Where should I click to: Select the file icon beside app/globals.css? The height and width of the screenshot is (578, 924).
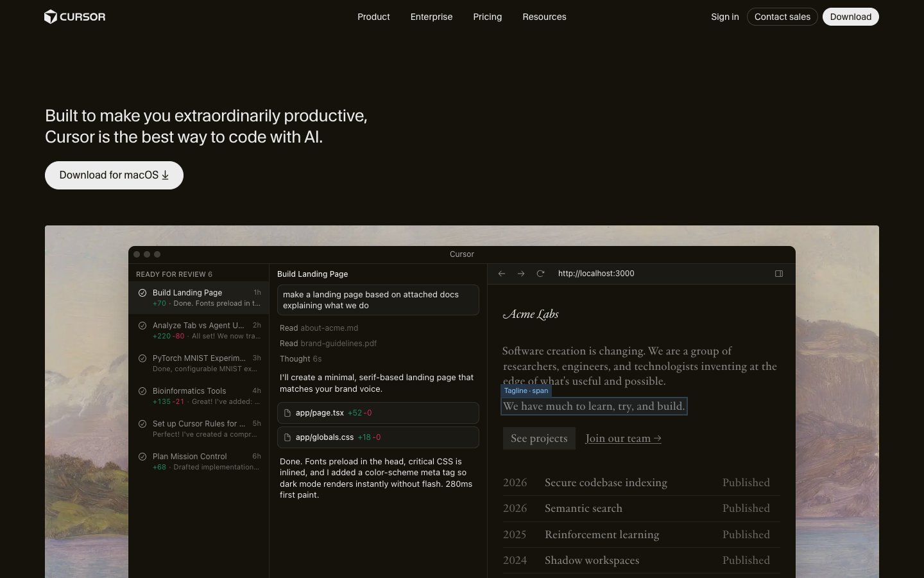(x=288, y=437)
